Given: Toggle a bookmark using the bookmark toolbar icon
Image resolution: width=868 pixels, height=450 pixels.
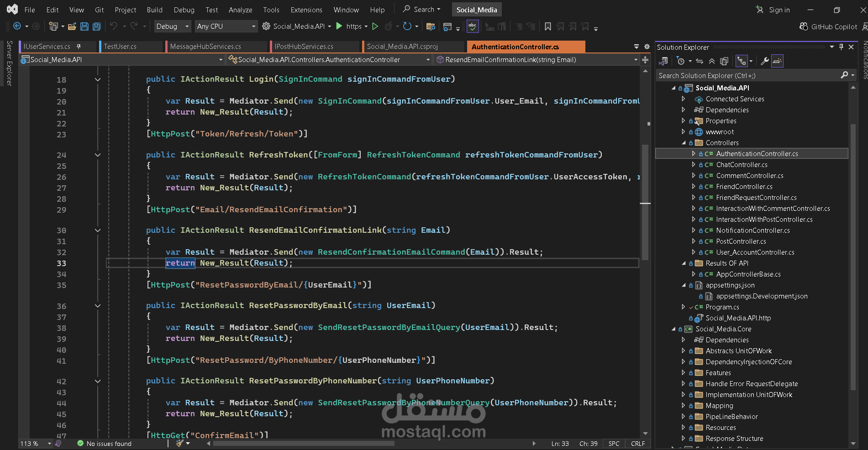Looking at the screenshot, I should pyautogui.click(x=547, y=26).
